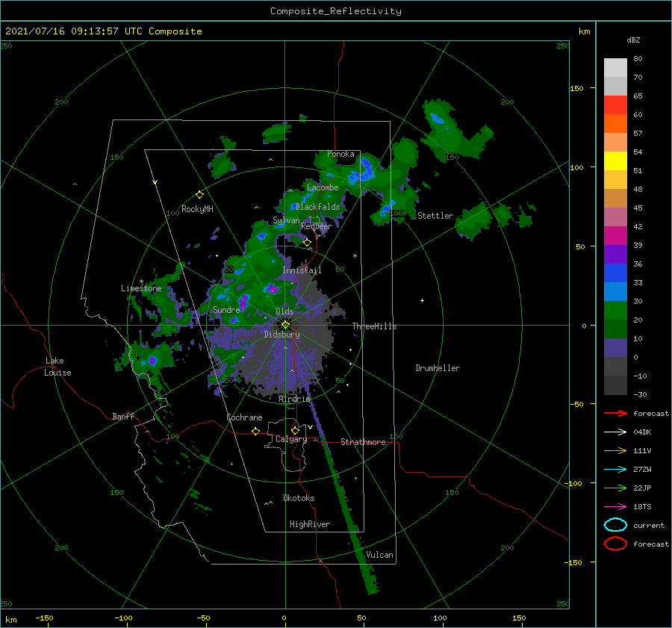The height and width of the screenshot is (628, 672).
Task: Click the Strathmore town label
Action: tap(363, 442)
